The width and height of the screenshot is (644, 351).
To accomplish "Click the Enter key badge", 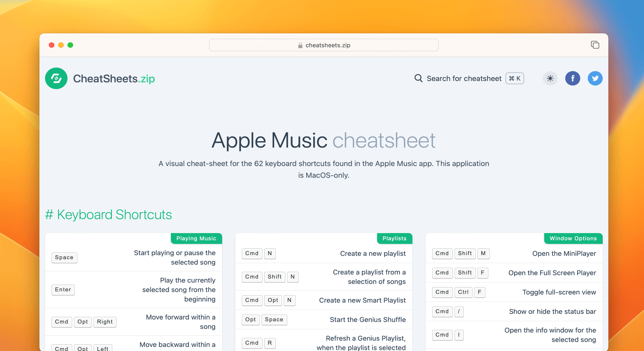I will coord(63,290).
